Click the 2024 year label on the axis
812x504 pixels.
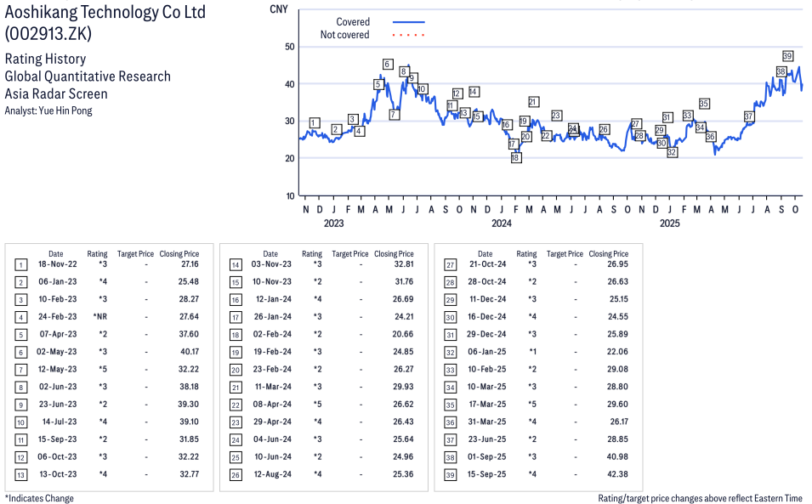(x=501, y=224)
